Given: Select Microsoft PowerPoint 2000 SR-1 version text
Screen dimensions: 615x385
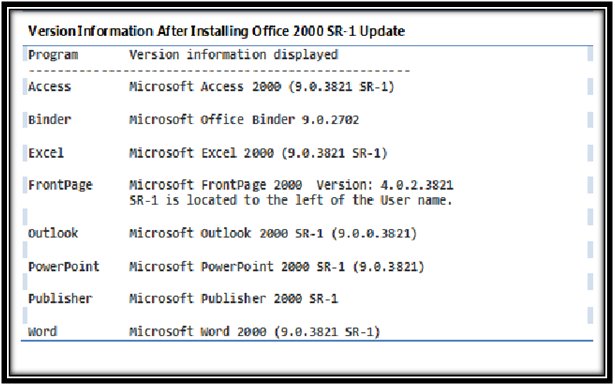Looking at the screenshot, I should [277, 267].
